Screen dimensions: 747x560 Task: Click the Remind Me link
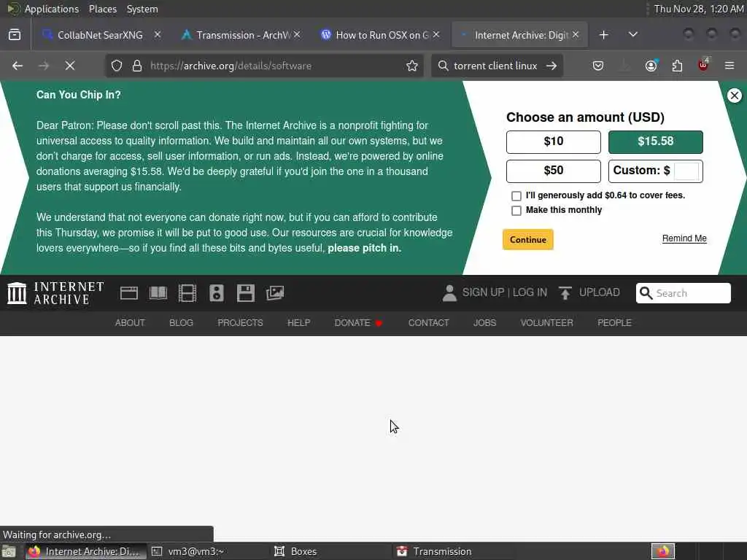click(x=684, y=238)
